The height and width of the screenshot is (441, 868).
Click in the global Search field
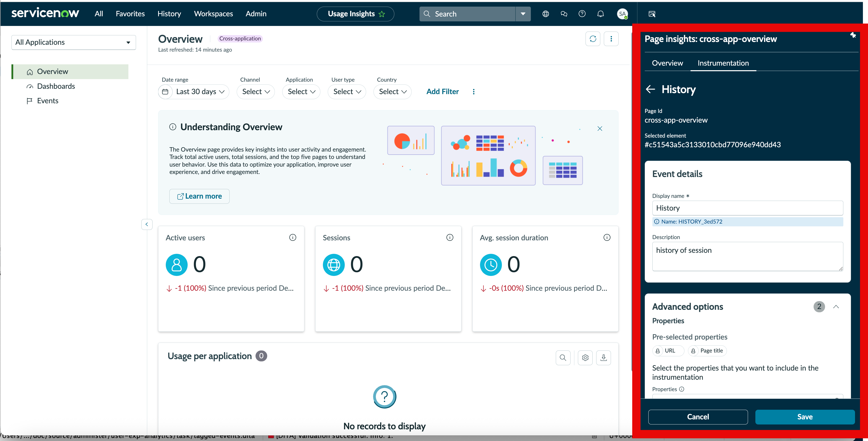[467, 14]
